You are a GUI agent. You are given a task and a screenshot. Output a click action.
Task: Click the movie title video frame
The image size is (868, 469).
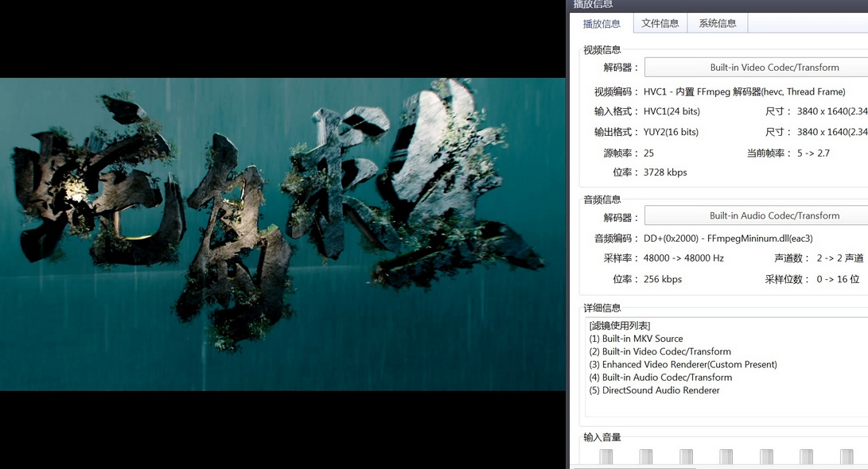point(282,234)
